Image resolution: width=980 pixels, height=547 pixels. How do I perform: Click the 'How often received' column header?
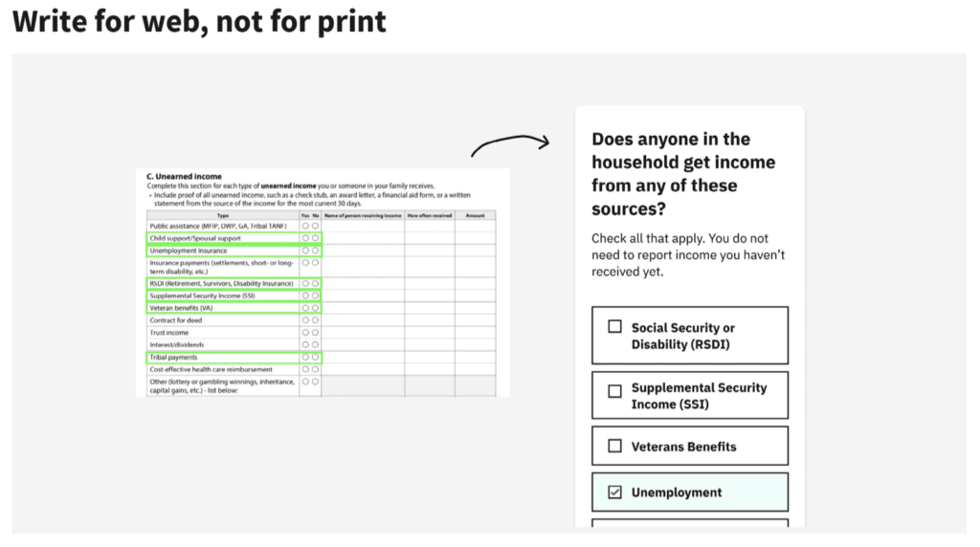[430, 215]
